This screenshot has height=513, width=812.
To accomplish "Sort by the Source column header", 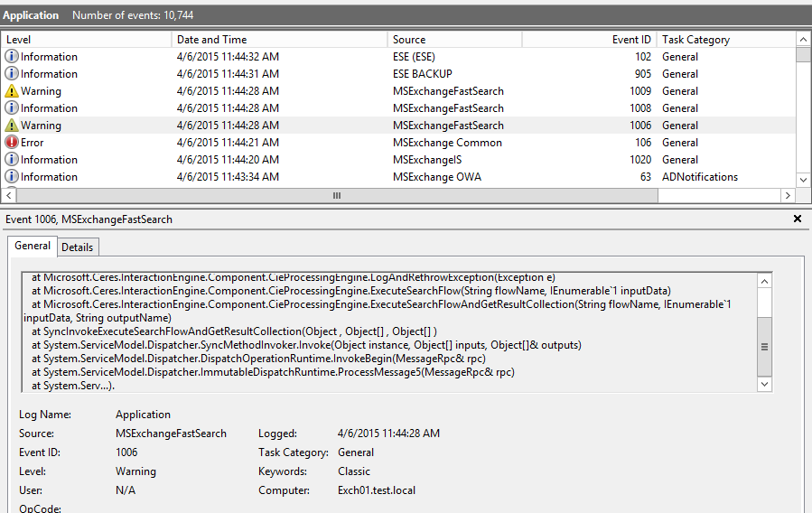I will [454, 40].
